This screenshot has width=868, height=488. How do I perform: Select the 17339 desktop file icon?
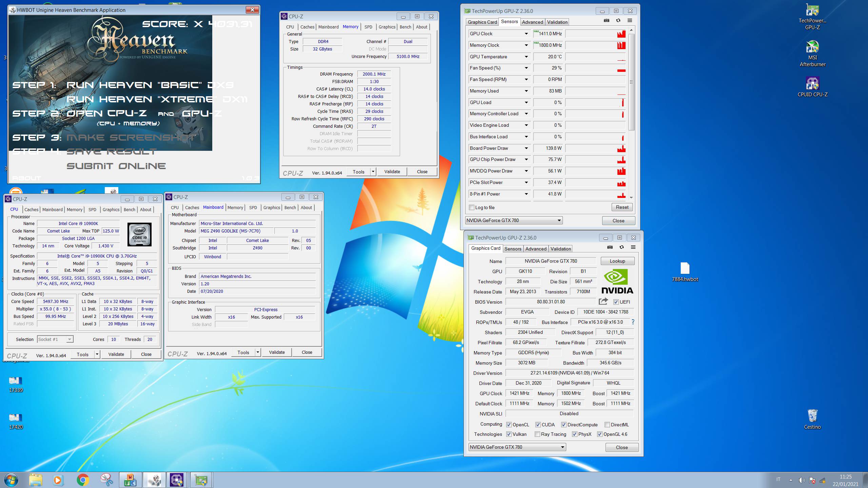tap(16, 384)
